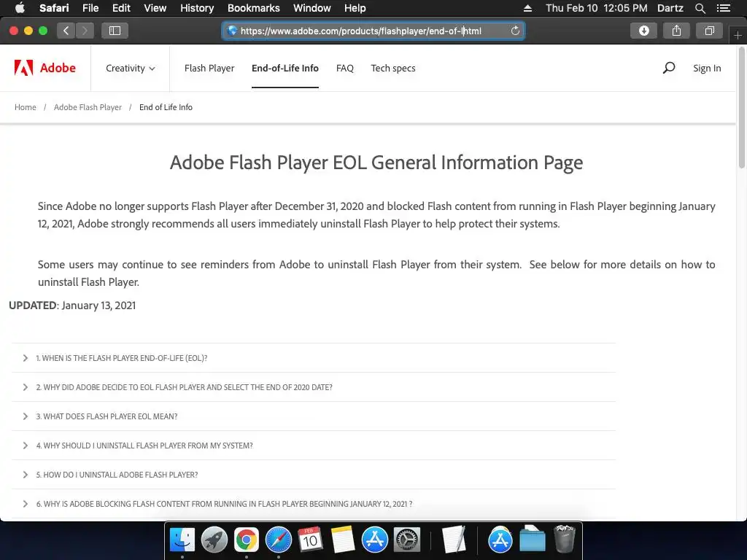Image resolution: width=747 pixels, height=560 pixels.
Task: Open the Window menu
Action: pos(312,8)
